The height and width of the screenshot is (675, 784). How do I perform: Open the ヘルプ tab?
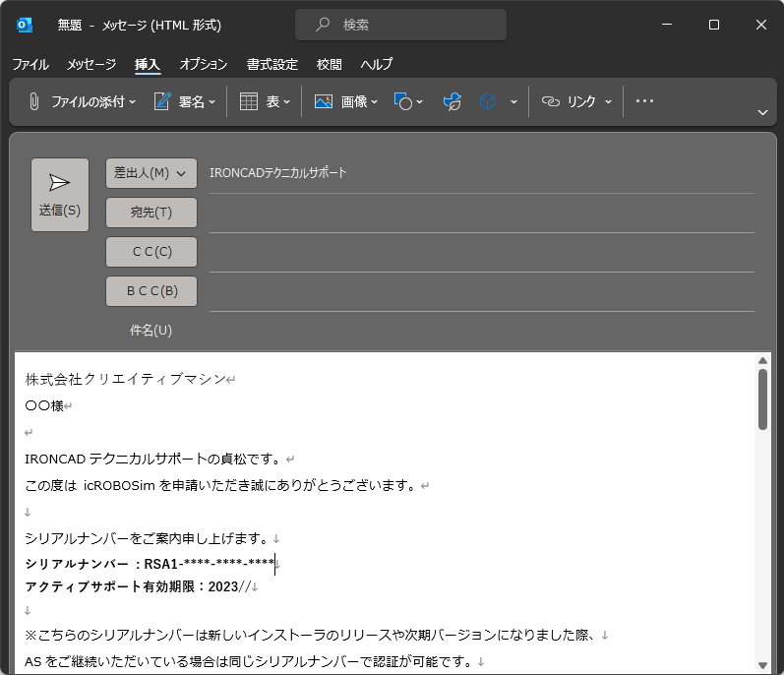pyautogui.click(x=377, y=65)
